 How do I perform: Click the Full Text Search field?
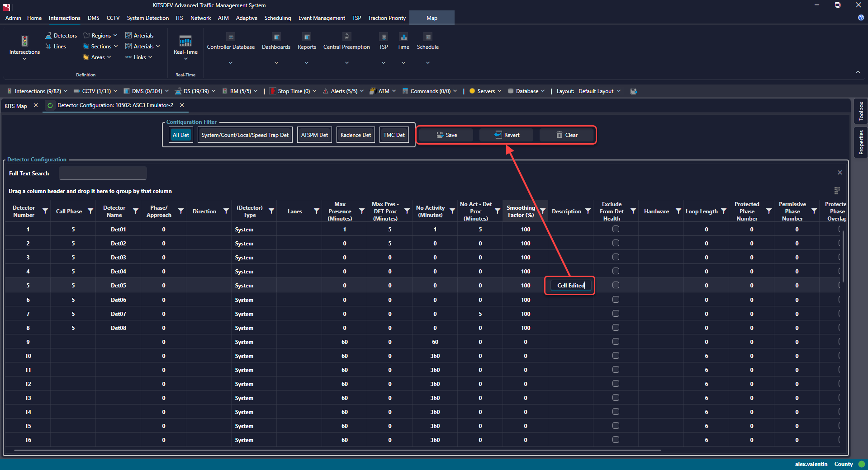click(103, 174)
